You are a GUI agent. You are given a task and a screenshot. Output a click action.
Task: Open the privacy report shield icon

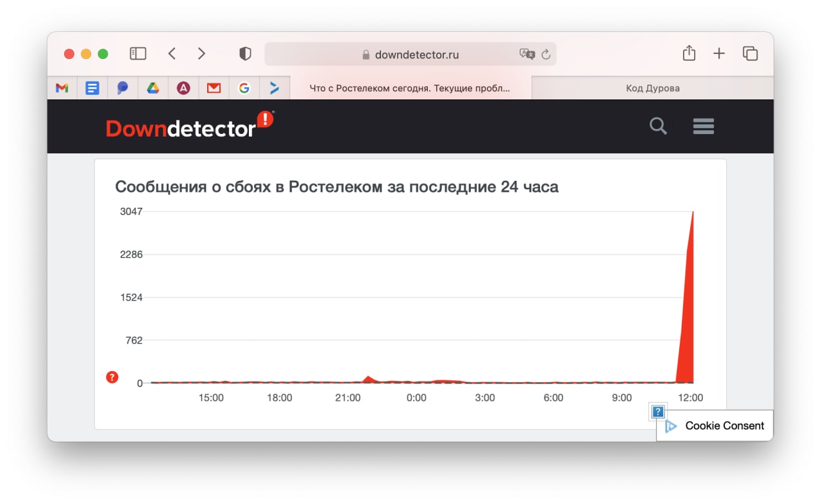[245, 54]
